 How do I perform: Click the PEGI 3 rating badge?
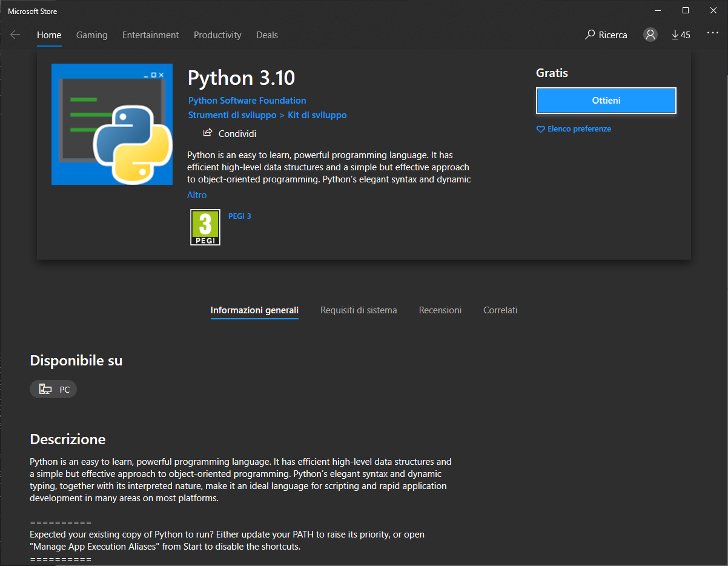(205, 227)
